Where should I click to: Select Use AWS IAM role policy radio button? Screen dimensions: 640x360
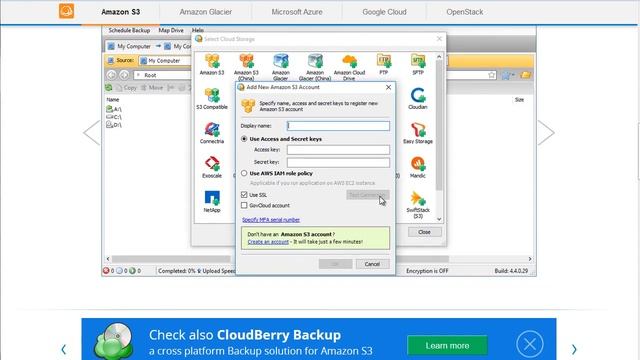(244, 173)
